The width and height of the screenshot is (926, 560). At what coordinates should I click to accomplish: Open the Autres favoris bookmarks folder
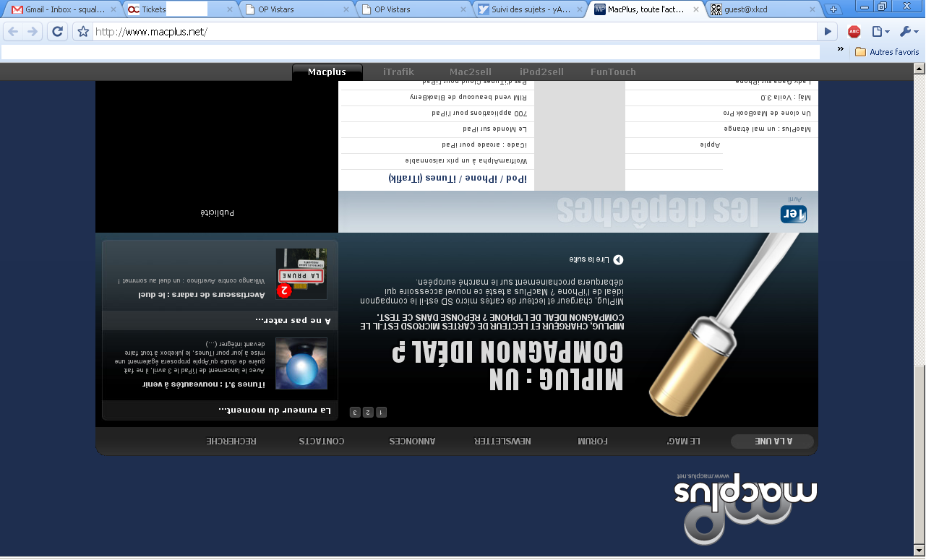click(887, 52)
